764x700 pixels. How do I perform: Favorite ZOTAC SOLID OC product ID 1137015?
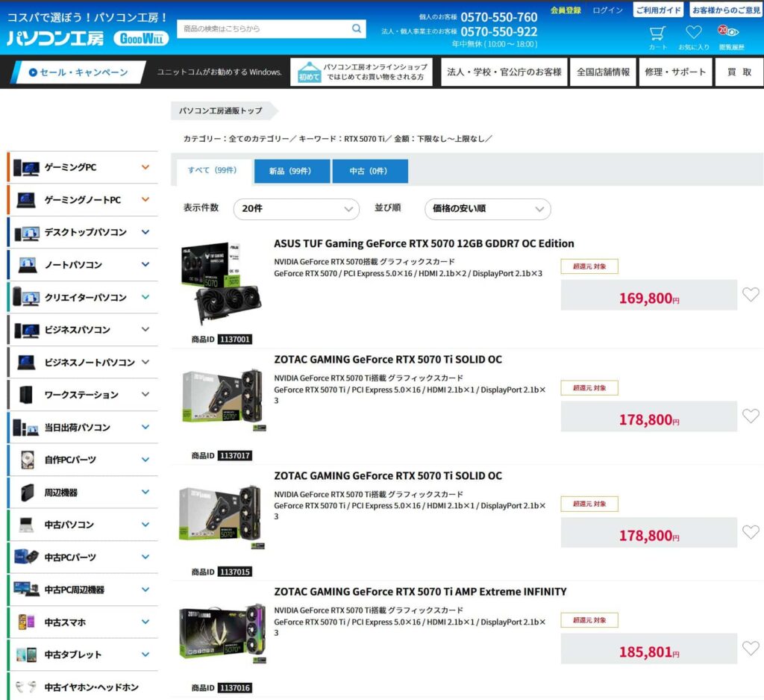click(751, 532)
